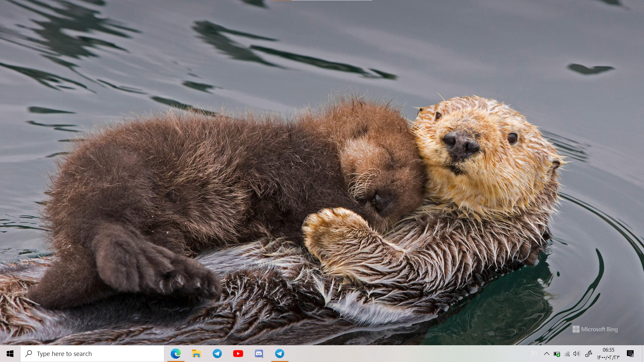
Task: Open Discord from the taskbar
Action: (x=259, y=354)
